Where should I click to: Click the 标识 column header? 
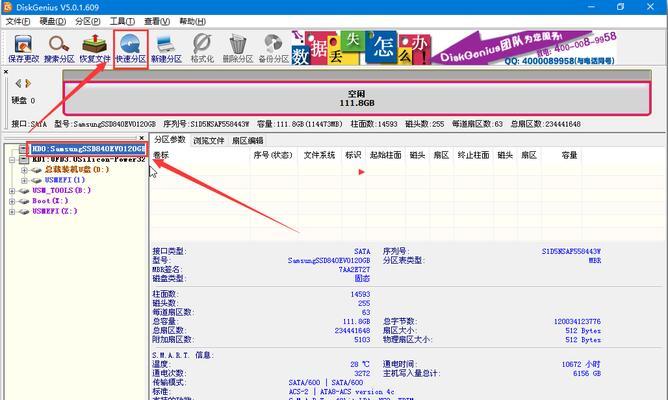pos(353,155)
